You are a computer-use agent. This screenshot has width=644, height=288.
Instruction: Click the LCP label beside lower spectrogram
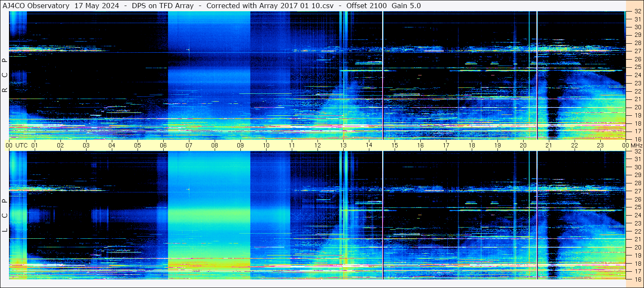5,215
